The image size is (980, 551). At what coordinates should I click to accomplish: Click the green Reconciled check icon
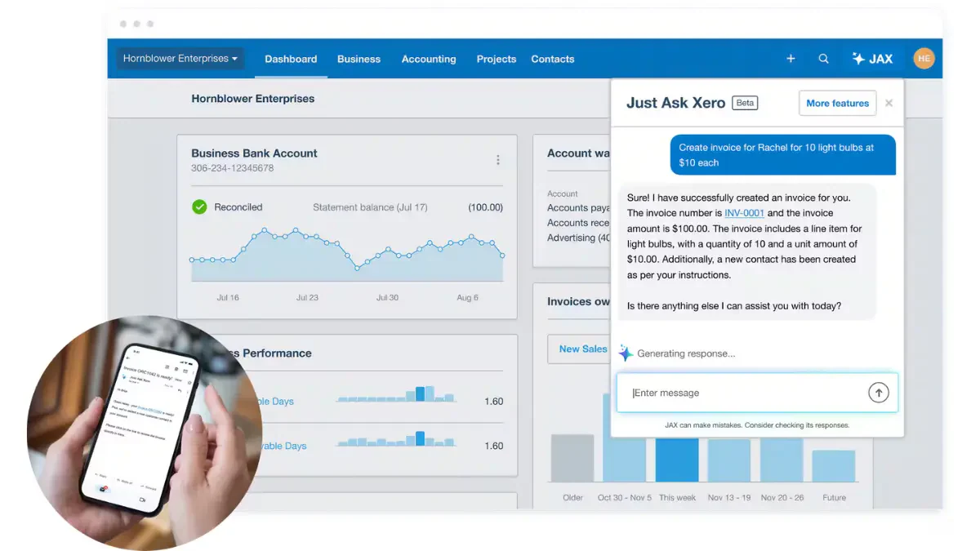tap(199, 207)
